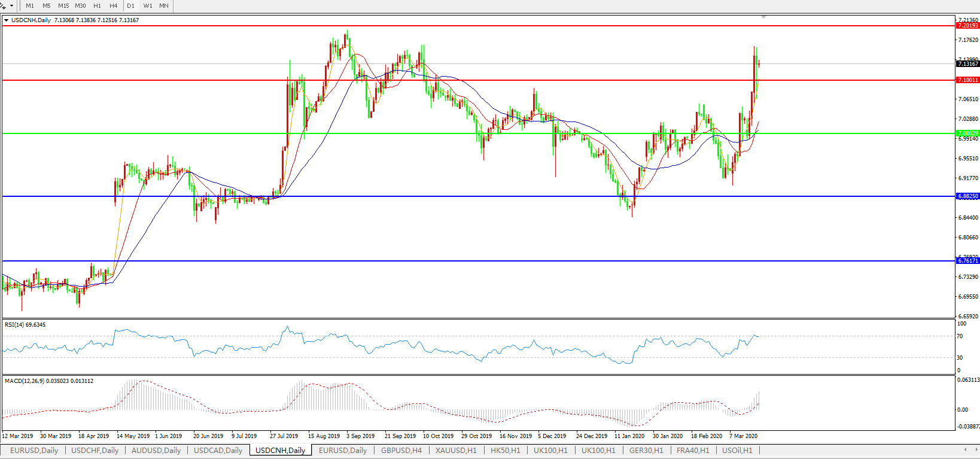Viewport: 980px width, 459px height.
Task: Switch to weekly W1 timeframe
Action: coord(148,5)
